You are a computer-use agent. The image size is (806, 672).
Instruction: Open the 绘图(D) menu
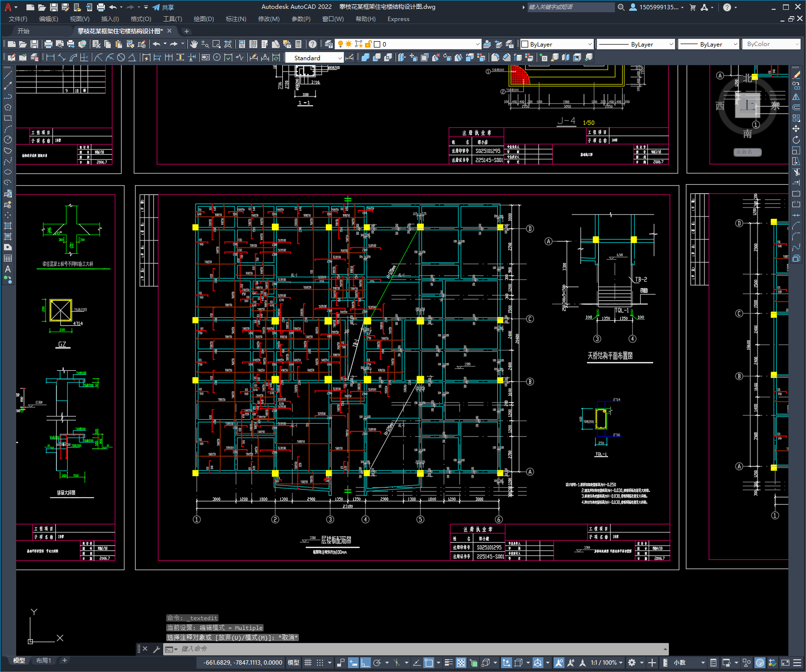tap(204, 19)
